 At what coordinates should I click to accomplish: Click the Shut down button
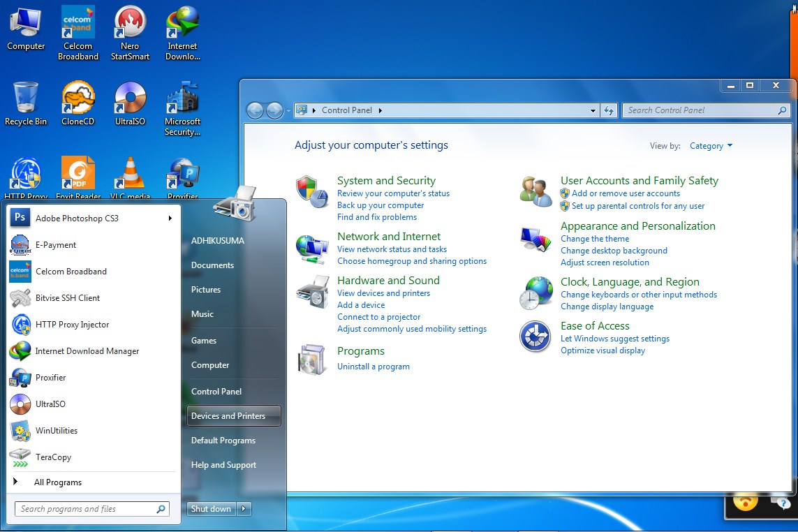click(212, 508)
